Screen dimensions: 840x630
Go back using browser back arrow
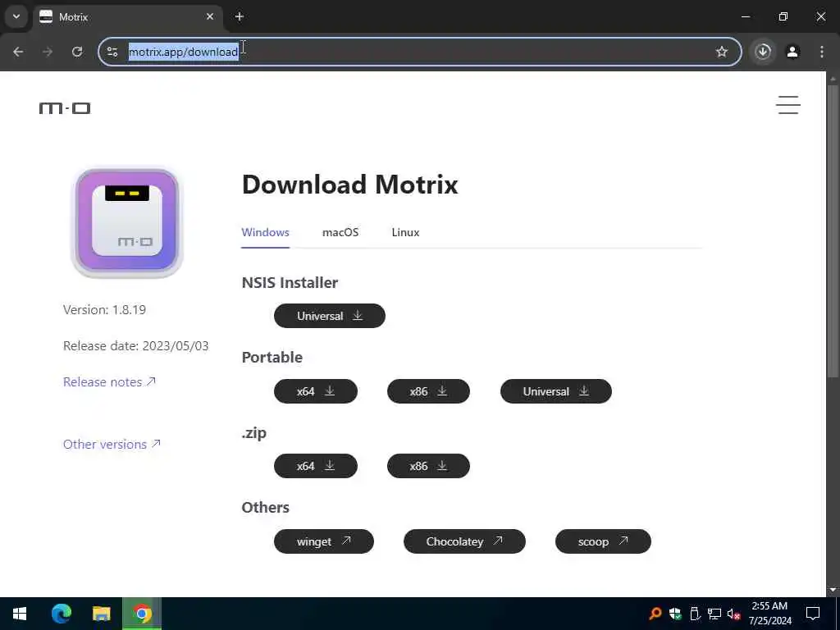click(18, 52)
